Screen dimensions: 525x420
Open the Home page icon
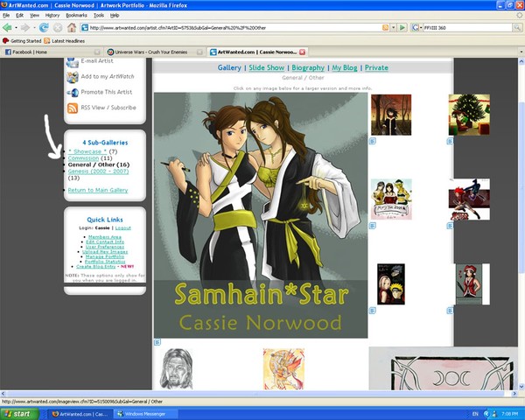click(x=72, y=27)
